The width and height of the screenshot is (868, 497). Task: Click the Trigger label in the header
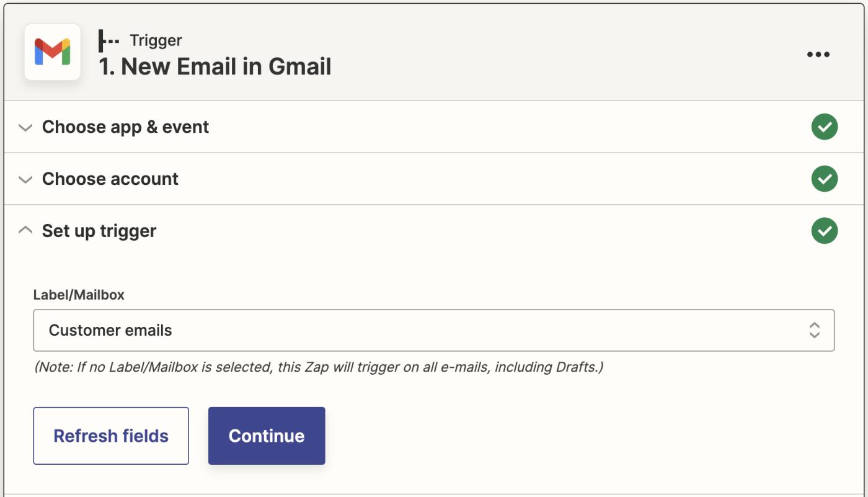coord(156,40)
